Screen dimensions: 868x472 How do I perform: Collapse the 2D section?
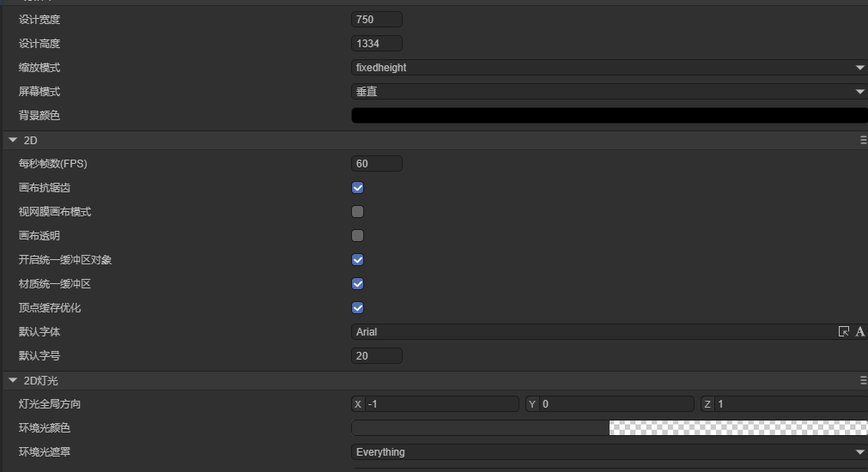click(13, 140)
